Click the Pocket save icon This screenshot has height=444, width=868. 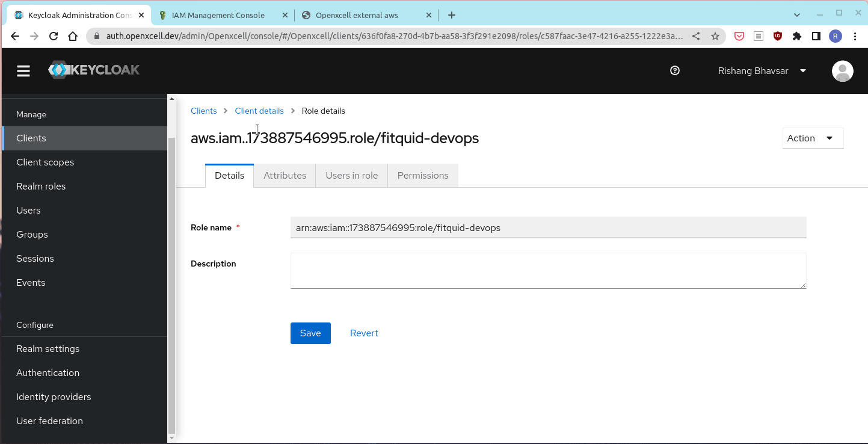click(x=739, y=36)
